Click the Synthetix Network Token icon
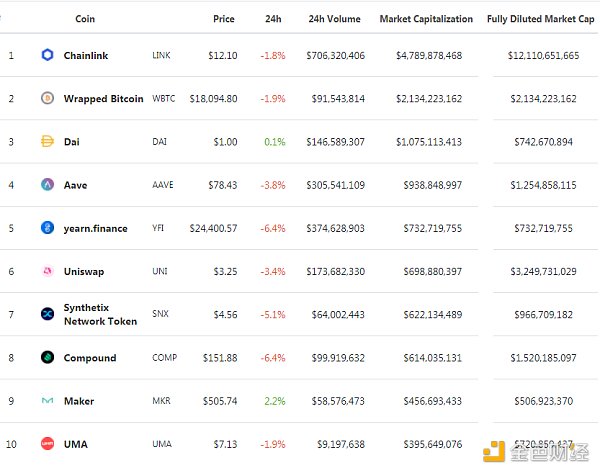This screenshot has width=600, height=473. tap(47, 314)
